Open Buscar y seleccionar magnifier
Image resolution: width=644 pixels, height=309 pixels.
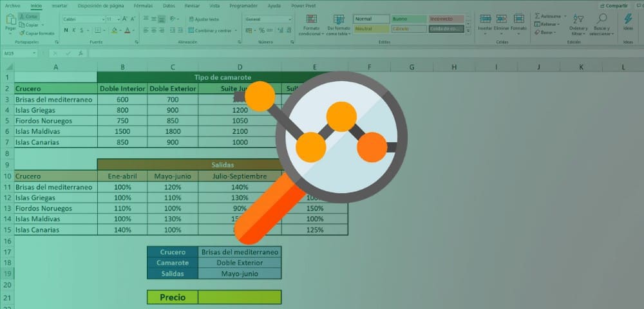(x=601, y=24)
